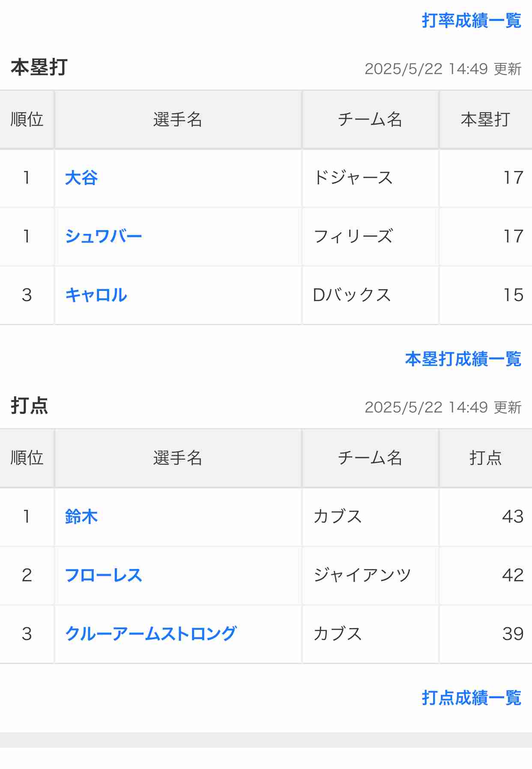Viewport: 532px width, 769px height.
Task: Open the 打点成績一覧 link
Action: click(x=471, y=697)
